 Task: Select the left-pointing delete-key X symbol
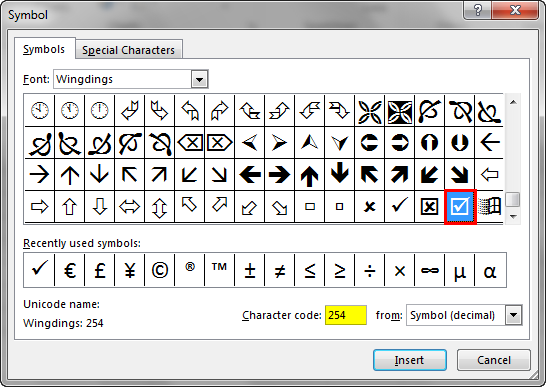(190, 142)
